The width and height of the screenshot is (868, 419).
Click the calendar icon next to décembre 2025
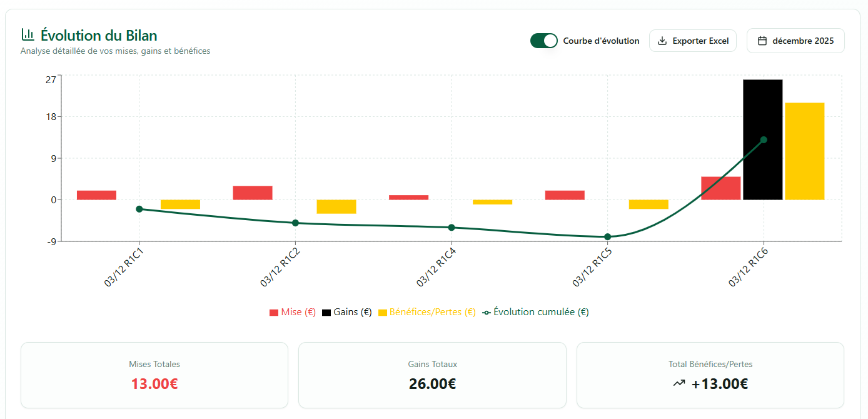click(762, 41)
